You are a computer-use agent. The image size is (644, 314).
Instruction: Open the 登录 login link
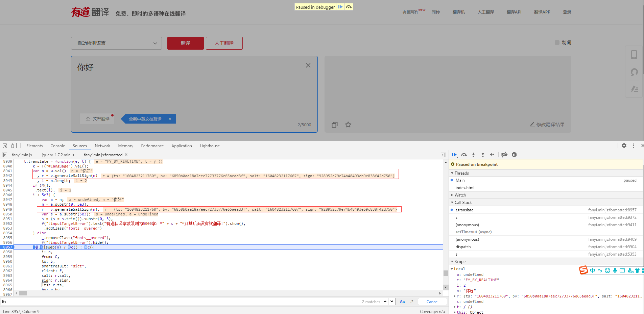click(x=567, y=12)
